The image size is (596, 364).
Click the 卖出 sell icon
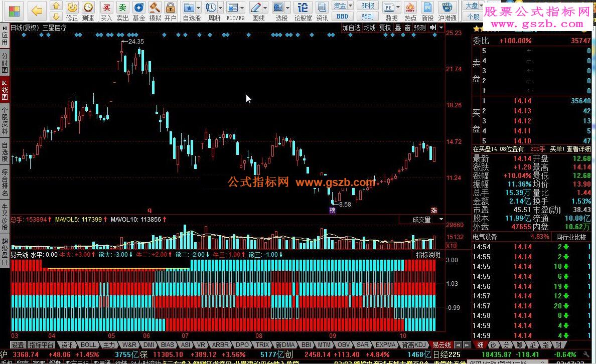[122, 11]
